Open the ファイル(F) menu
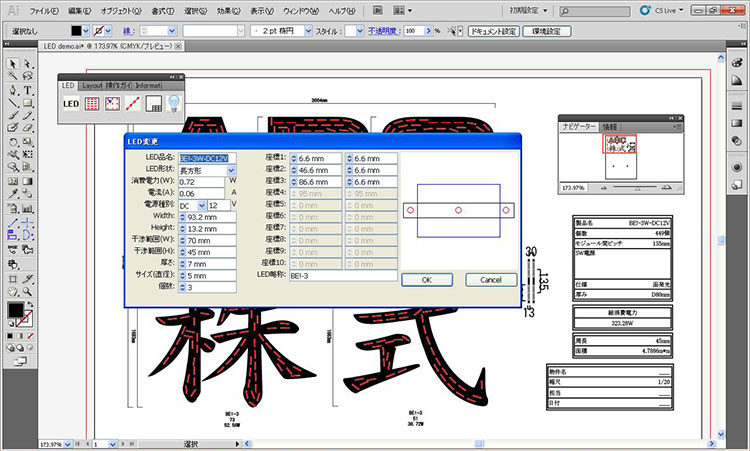Image resolution: width=750 pixels, height=451 pixels. [44, 11]
